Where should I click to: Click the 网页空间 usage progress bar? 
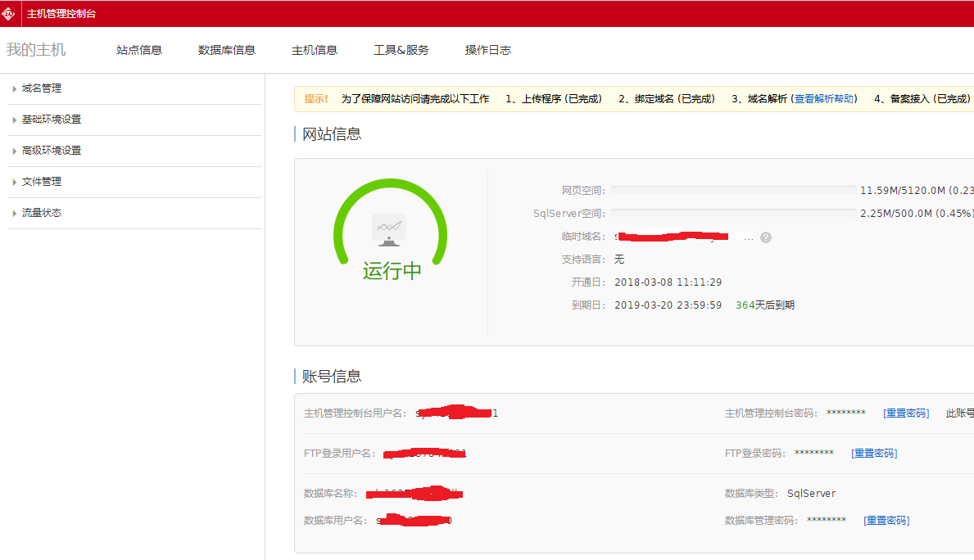pos(733,190)
